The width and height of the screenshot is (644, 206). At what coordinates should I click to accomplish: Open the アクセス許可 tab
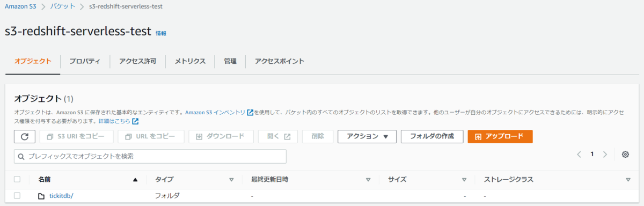(x=137, y=61)
